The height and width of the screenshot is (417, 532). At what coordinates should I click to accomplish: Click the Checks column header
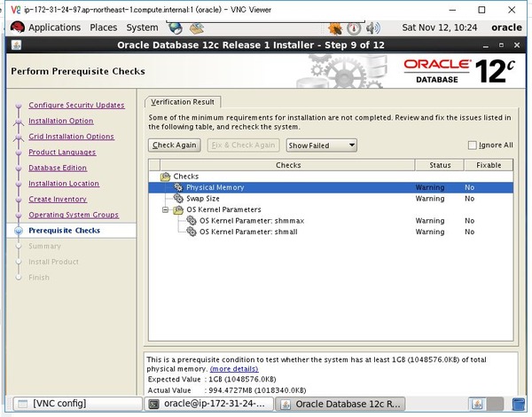coord(287,165)
